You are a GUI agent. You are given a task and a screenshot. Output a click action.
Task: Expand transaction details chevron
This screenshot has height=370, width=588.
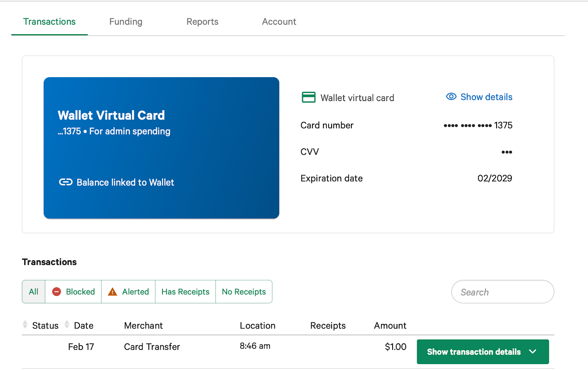click(533, 352)
